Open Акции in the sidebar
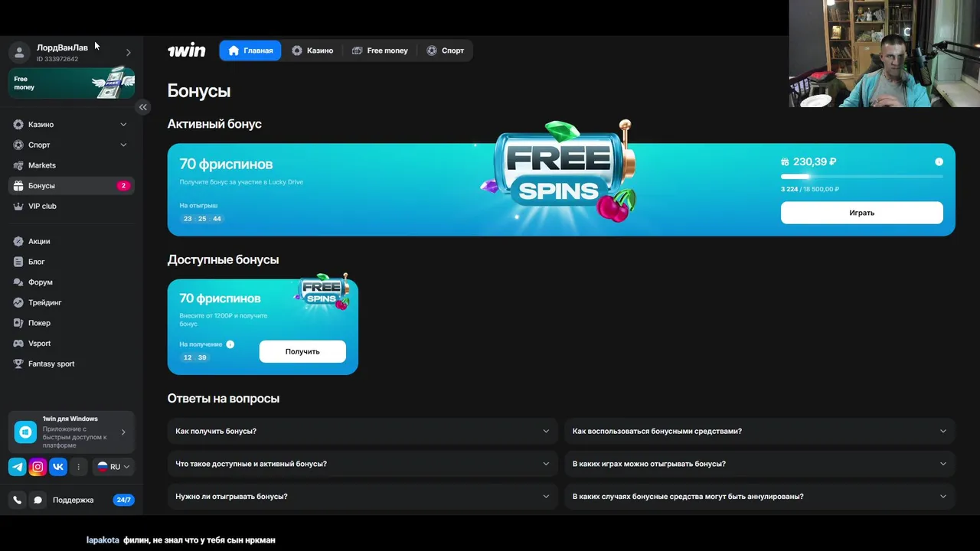Viewport: 980px width, 551px height. click(39, 241)
